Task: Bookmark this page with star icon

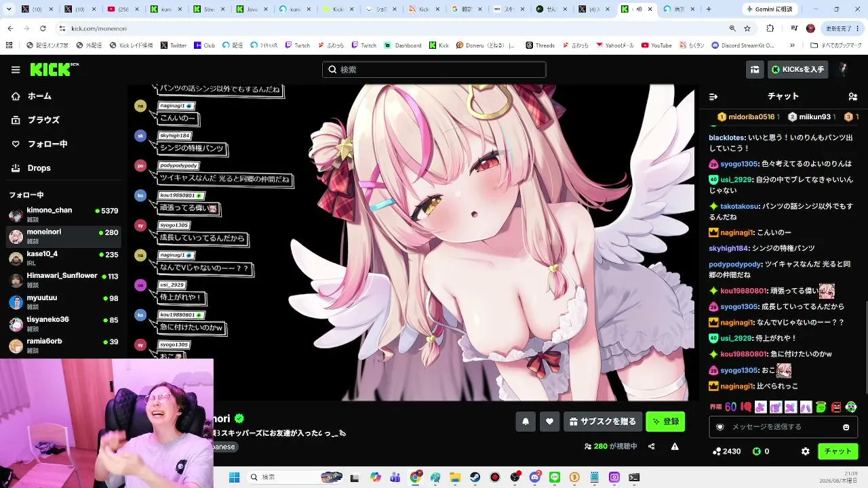Action: [x=747, y=28]
